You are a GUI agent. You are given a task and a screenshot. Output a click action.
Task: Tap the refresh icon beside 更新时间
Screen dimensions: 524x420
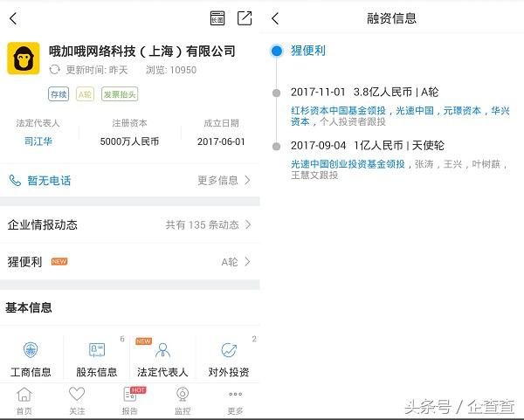coord(54,70)
